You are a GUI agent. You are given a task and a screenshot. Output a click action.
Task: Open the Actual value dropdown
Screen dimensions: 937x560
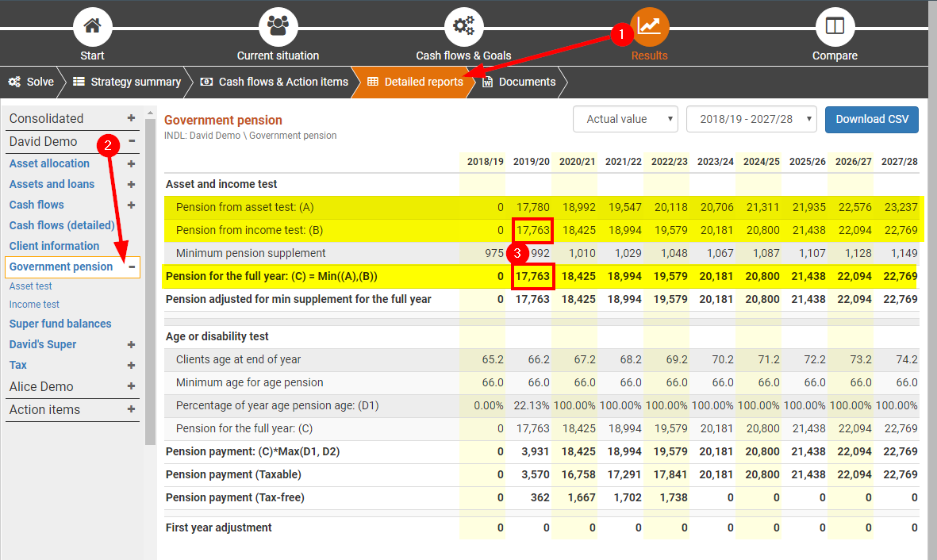coord(625,119)
